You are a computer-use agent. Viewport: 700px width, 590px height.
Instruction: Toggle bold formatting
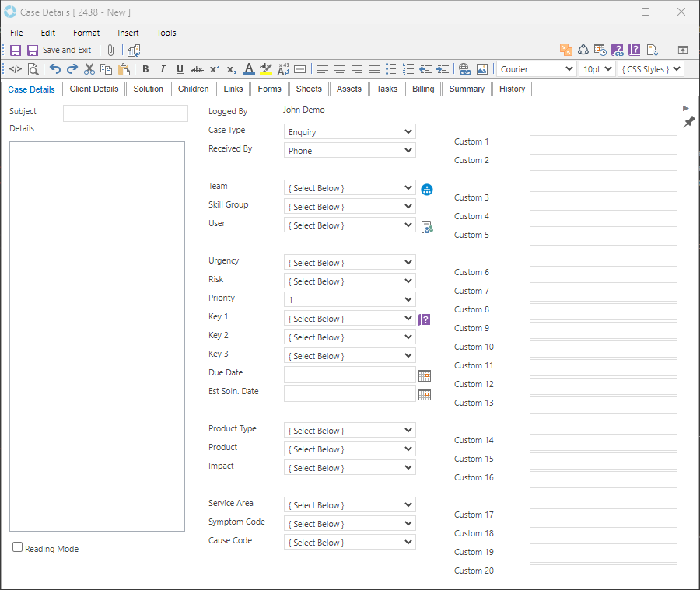coord(145,69)
